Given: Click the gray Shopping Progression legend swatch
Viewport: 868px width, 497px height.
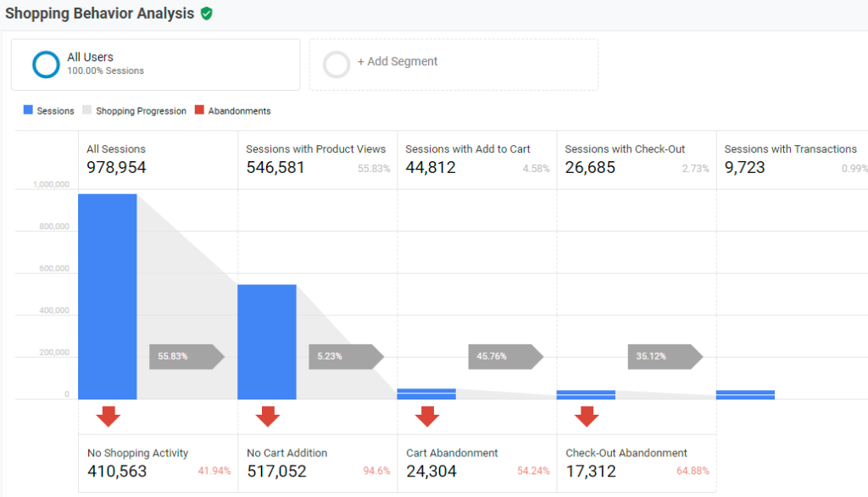Looking at the screenshot, I should point(87,109).
